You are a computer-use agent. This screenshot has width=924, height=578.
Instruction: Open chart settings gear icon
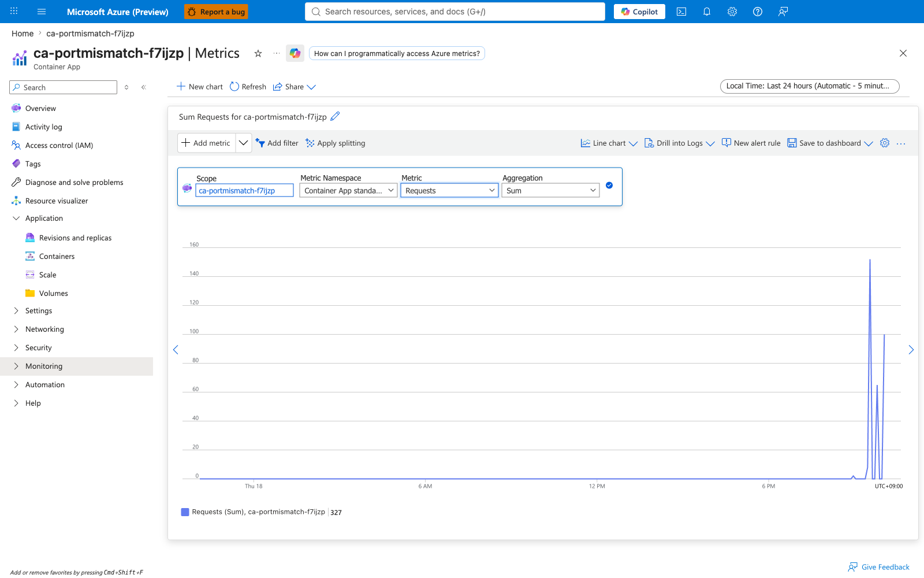(885, 143)
